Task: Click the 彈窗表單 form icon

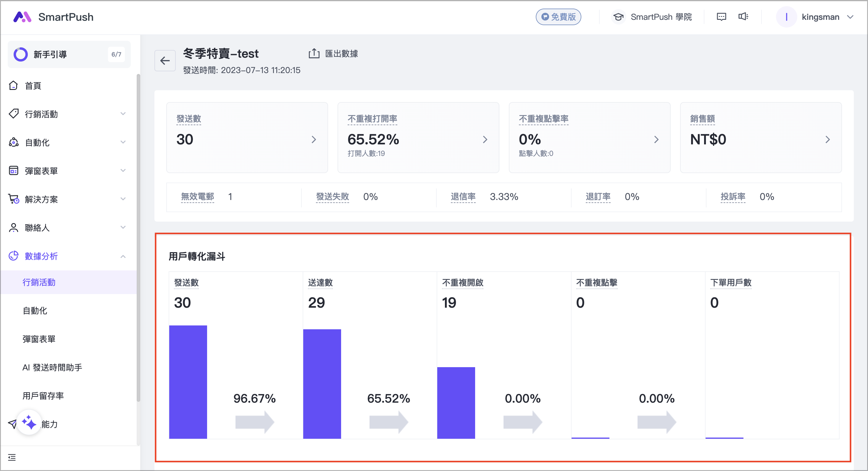Action: click(13, 170)
